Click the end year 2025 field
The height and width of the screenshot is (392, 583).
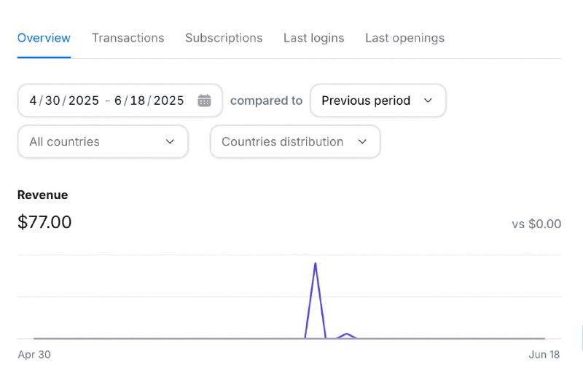(x=168, y=101)
